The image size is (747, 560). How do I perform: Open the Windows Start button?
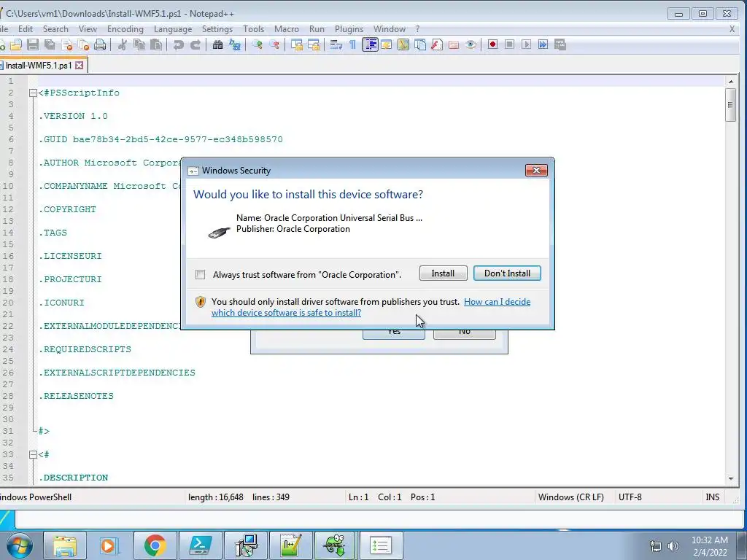coord(20,545)
